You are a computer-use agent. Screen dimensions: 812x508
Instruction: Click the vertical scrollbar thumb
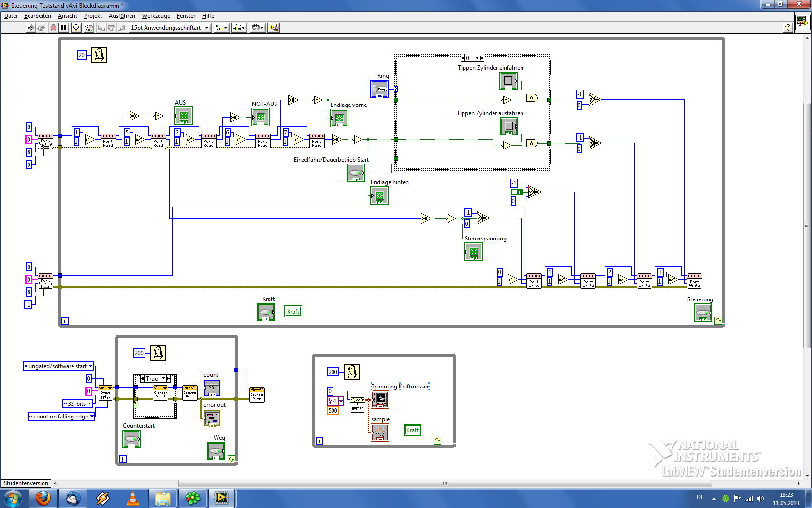pos(806,225)
